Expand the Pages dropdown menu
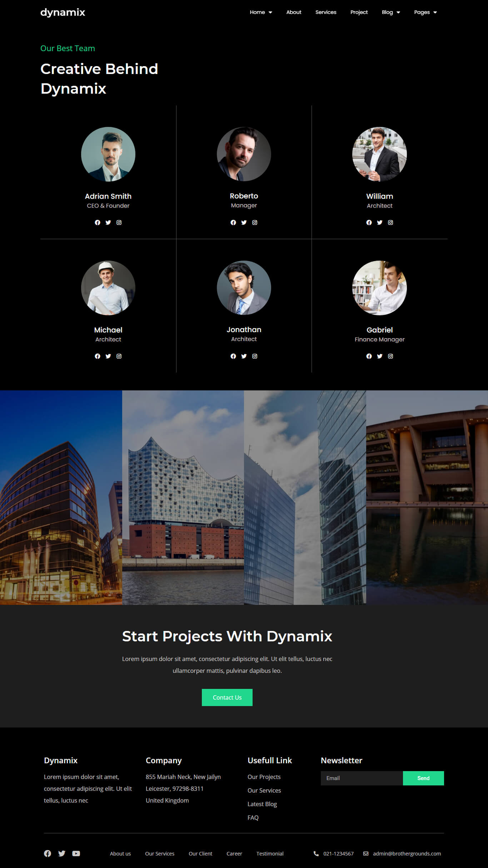The image size is (488, 868). pos(425,12)
